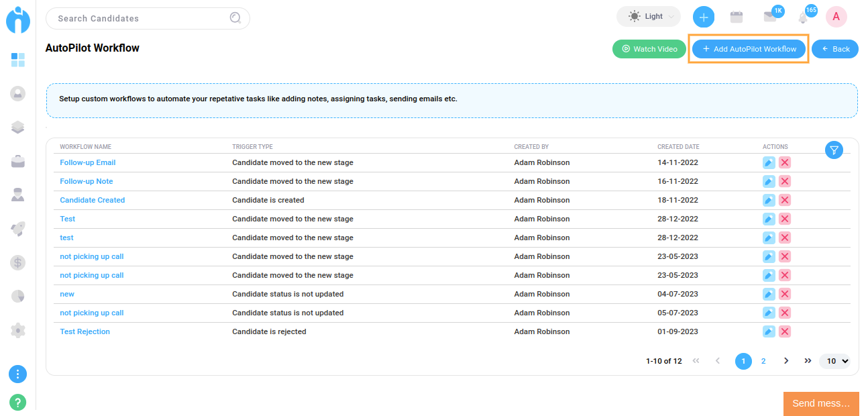
Task: Open the mail inbox with 1K badge
Action: click(x=770, y=17)
